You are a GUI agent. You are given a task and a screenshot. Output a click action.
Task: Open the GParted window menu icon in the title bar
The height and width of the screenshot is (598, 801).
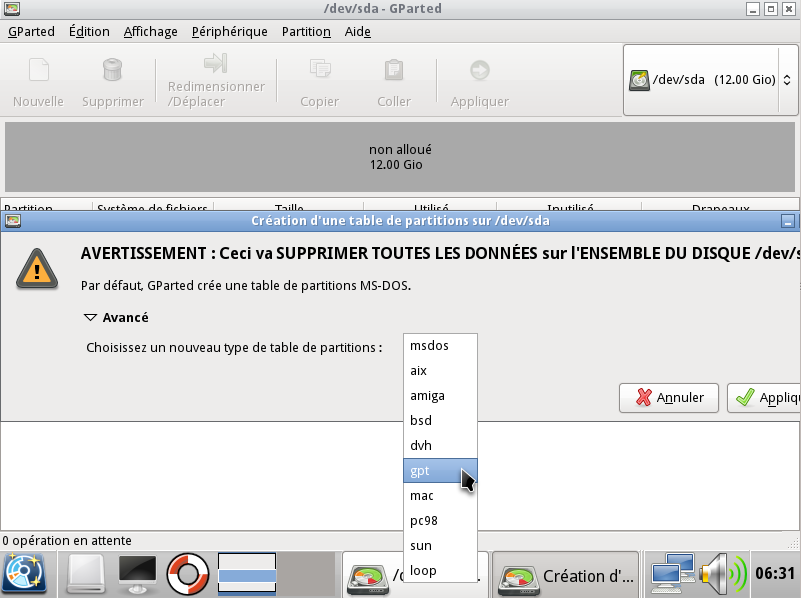click(12, 8)
